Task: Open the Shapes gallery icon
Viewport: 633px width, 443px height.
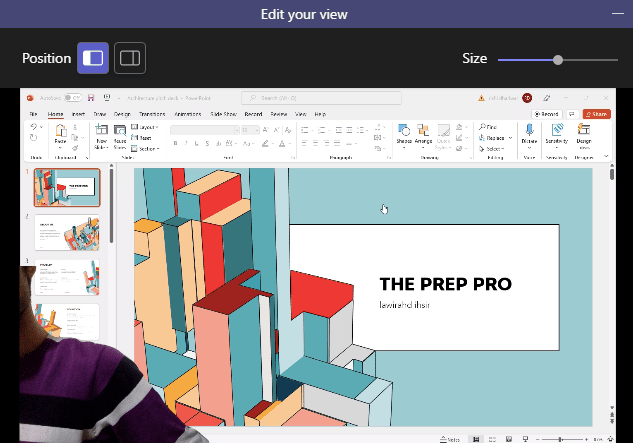Action: coord(404,134)
